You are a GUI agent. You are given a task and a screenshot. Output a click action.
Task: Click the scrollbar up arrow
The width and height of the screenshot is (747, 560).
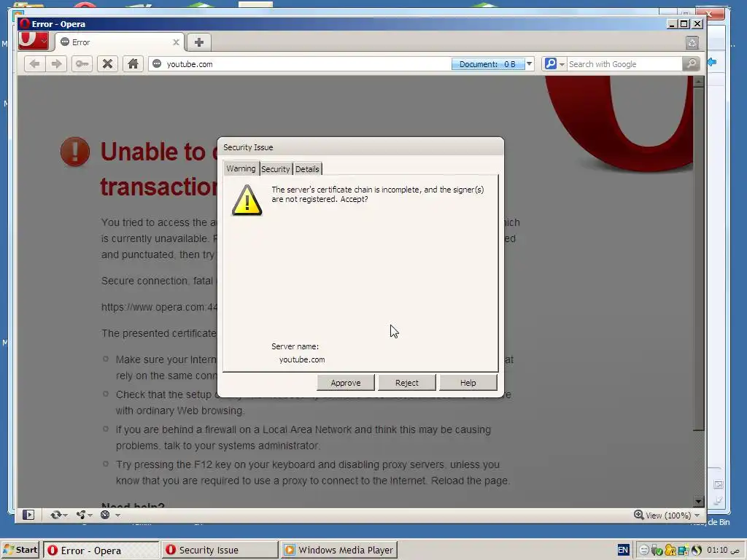click(x=698, y=82)
